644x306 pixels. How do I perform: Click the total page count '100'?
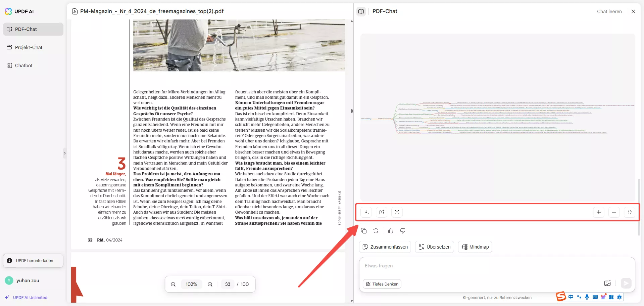pyautogui.click(x=245, y=284)
